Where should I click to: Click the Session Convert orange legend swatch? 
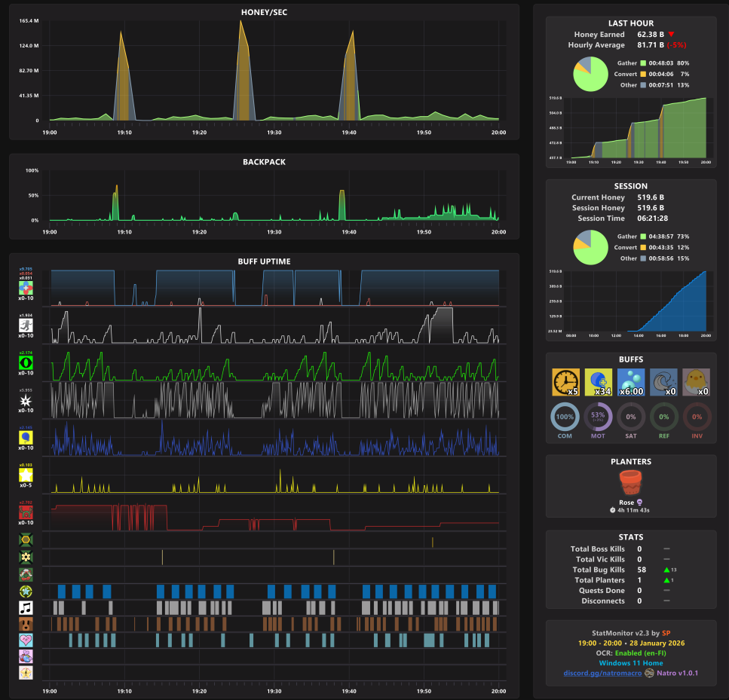643,247
